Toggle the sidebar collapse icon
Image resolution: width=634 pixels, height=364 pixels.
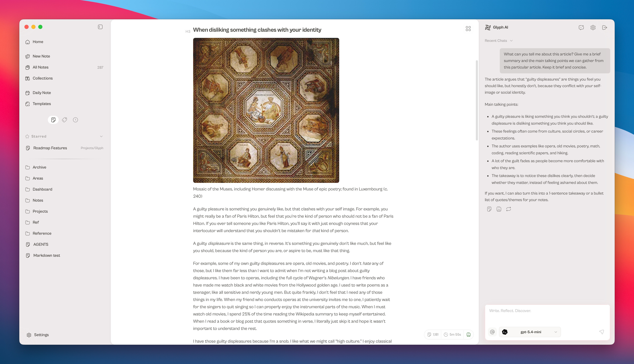coord(100,27)
